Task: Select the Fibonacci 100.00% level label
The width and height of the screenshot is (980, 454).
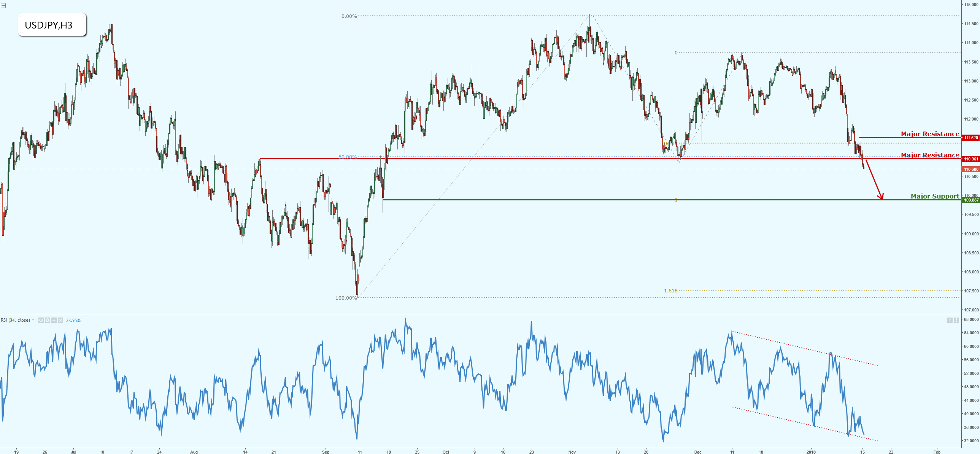Action: click(x=346, y=298)
